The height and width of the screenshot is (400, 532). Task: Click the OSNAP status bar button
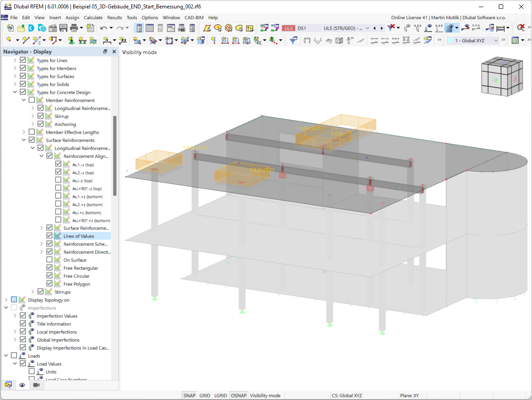[238, 395]
